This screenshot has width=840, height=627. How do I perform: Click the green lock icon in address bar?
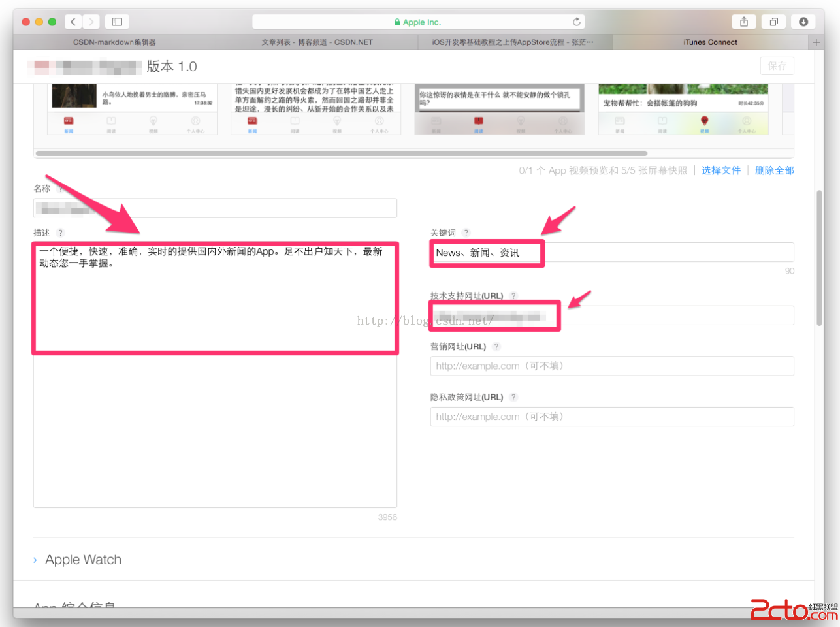coord(397,22)
